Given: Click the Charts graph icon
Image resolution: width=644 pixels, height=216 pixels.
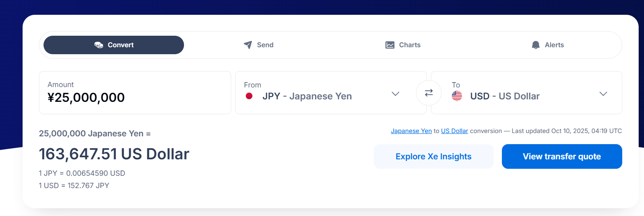Looking at the screenshot, I should [x=390, y=45].
